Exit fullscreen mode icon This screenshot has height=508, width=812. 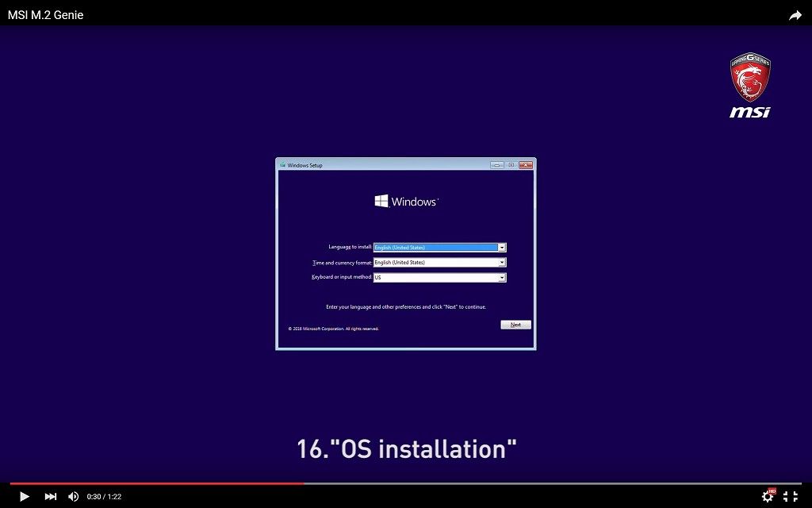(791, 497)
